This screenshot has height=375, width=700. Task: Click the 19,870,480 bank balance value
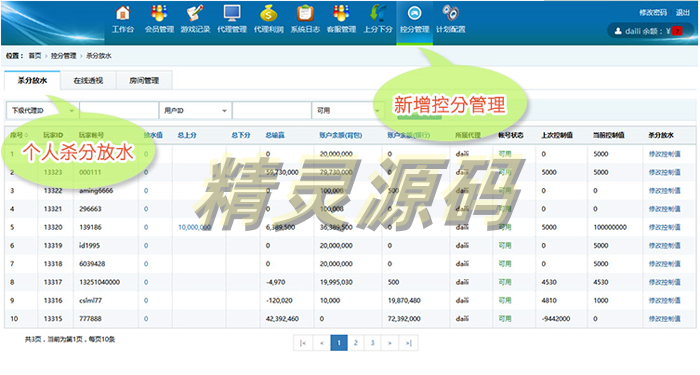[x=404, y=300]
